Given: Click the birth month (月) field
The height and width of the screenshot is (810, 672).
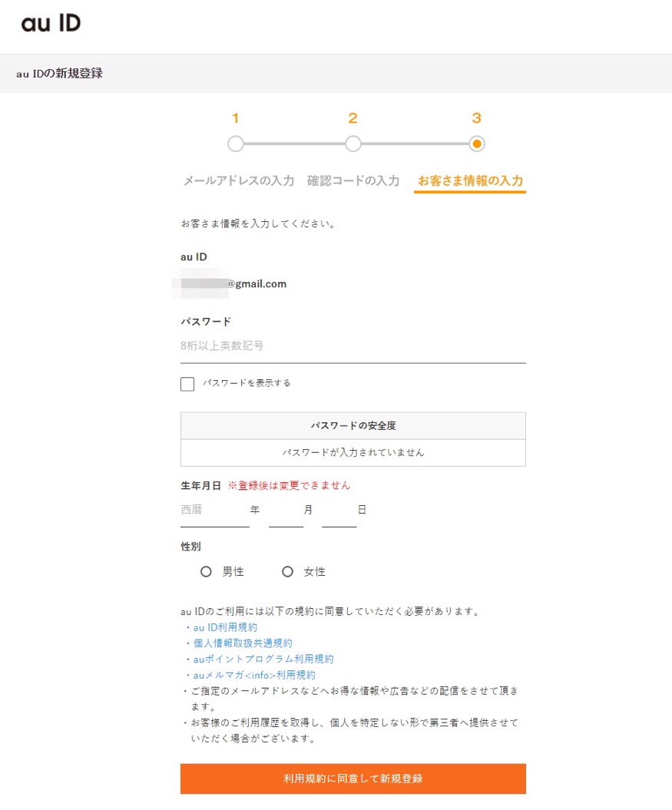Looking at the screenshot, I should 286,511.
